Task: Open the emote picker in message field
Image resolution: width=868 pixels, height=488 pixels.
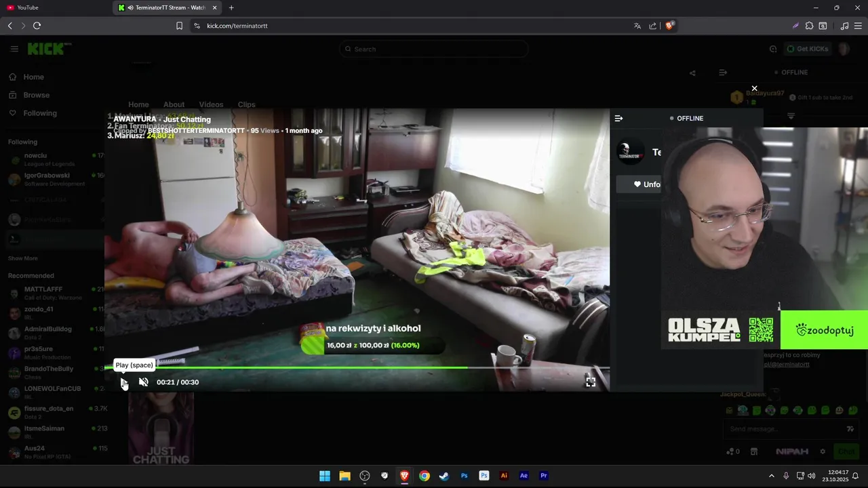Action: pyautogui.click(x=850, y=429)
